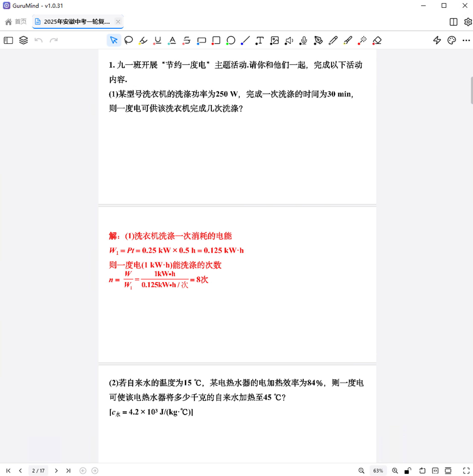
Task: Open the layers panel icon
Action: (x=23, y=40)
